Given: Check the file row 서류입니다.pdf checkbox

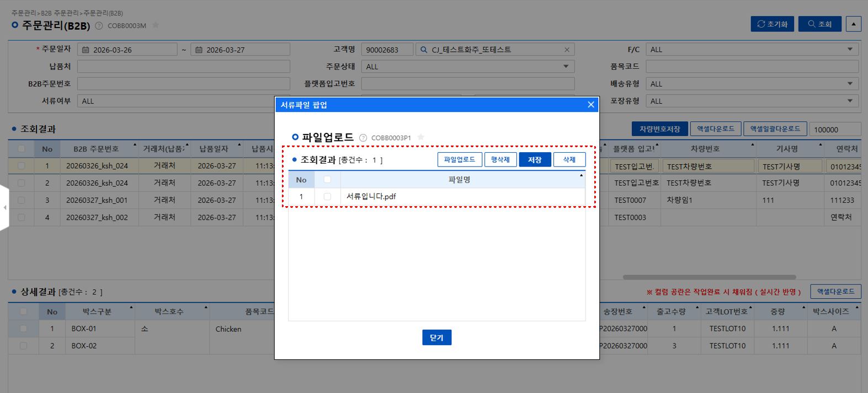Looking at the screenshot, I should coord(327,196).
